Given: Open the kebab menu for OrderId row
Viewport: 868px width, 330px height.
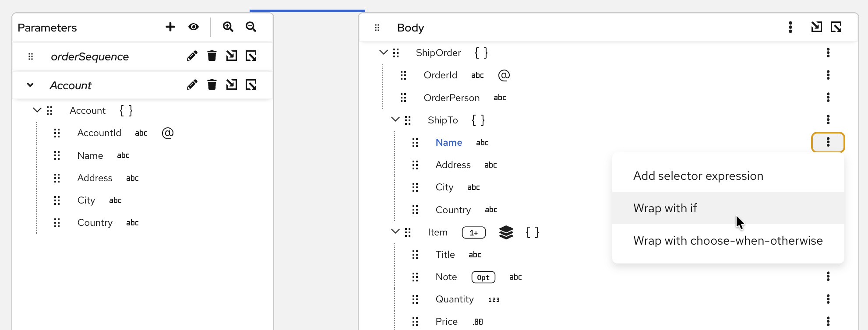Looking at the screenshot, I should click(828, 75).
